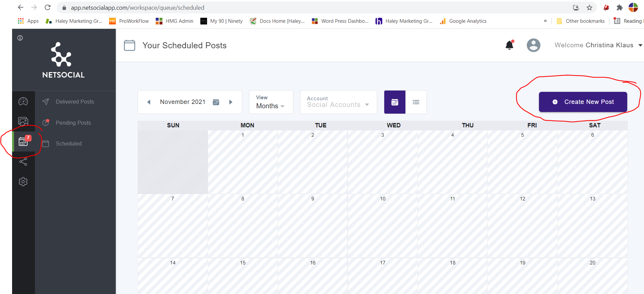644x294 pixels.
Task: Open the Chrome profile avatar
Action: 633,7
